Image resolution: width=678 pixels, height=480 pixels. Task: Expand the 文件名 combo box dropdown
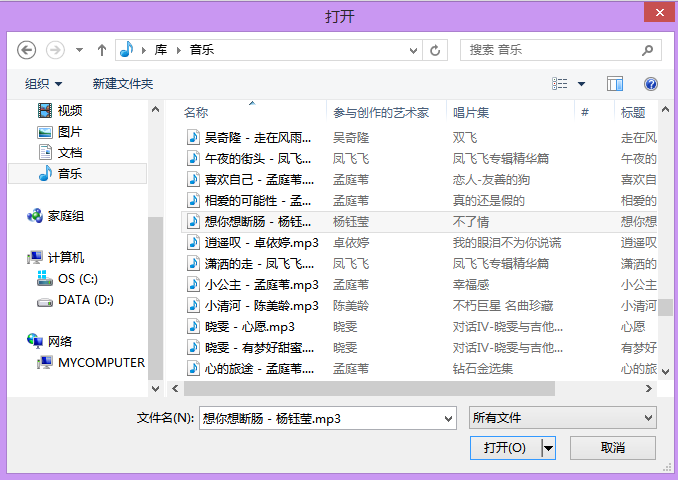coord(448,419)
